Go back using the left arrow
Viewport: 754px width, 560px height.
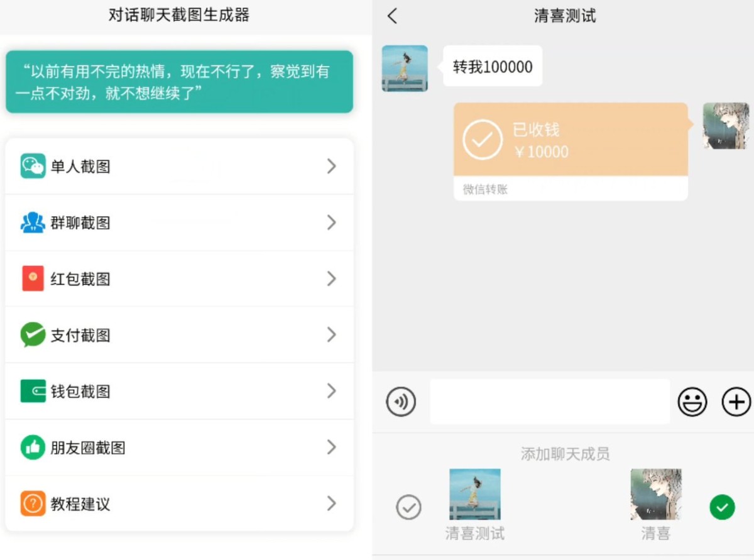pos(393,16)
